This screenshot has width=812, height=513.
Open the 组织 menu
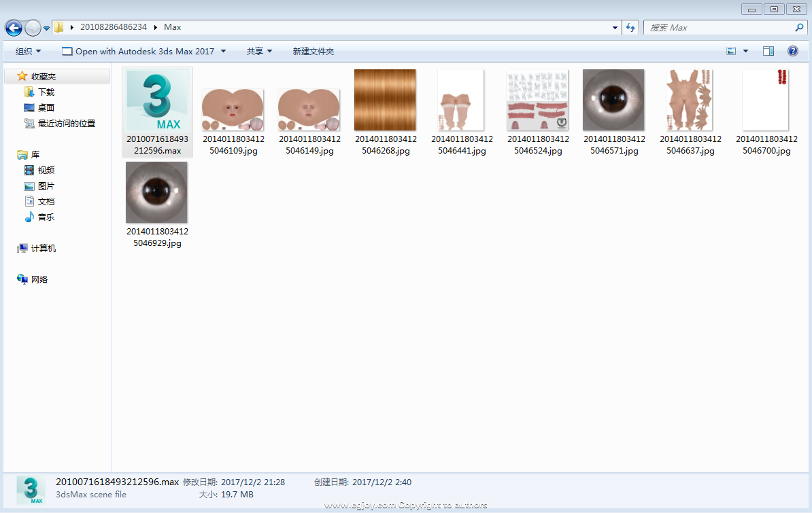(x=28, y=51)
